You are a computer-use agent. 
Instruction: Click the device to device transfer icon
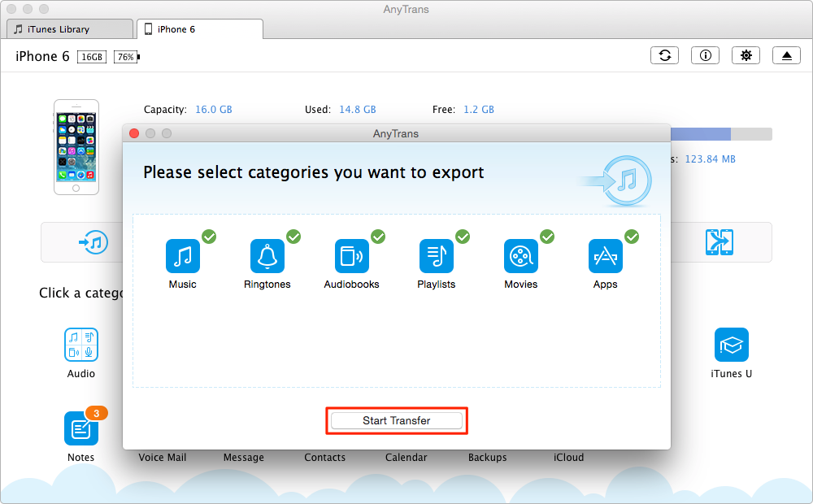click(x=720, y=242)
